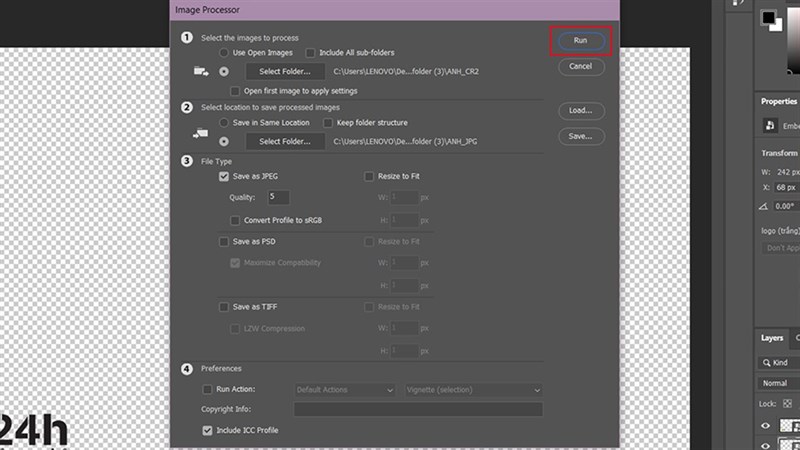Click the Cancel button
Viewport: 800px width, 450px height.
[581, 66]
